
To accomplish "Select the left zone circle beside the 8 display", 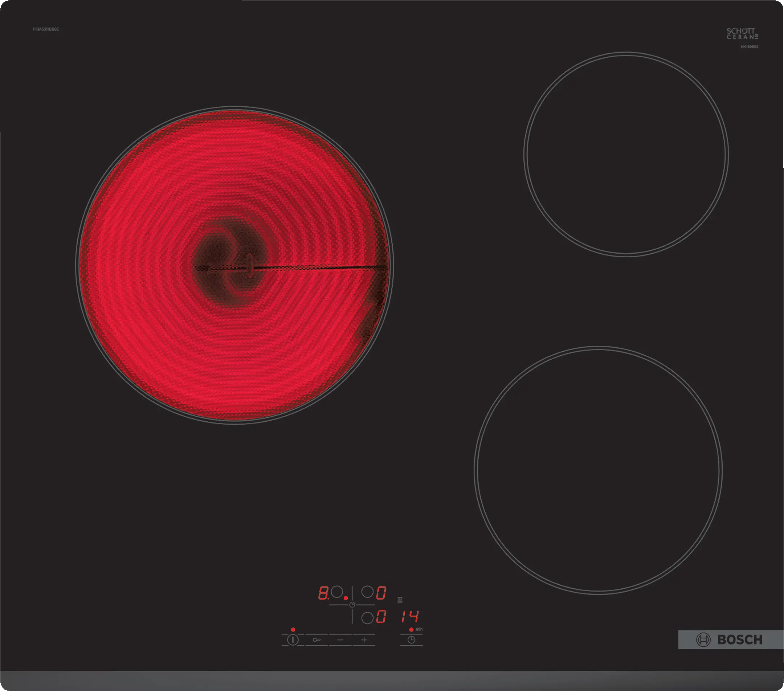I will tap(337, 592).
